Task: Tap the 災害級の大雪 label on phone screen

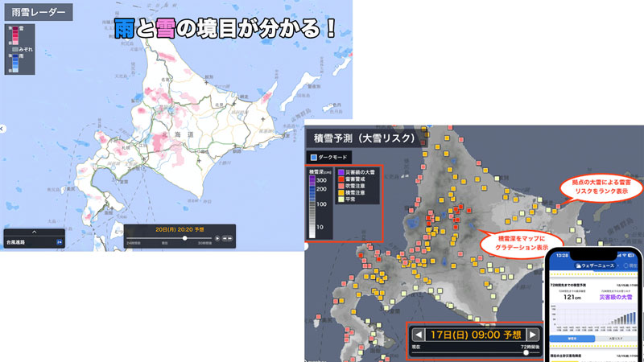Action: click(x=616, y=298)
